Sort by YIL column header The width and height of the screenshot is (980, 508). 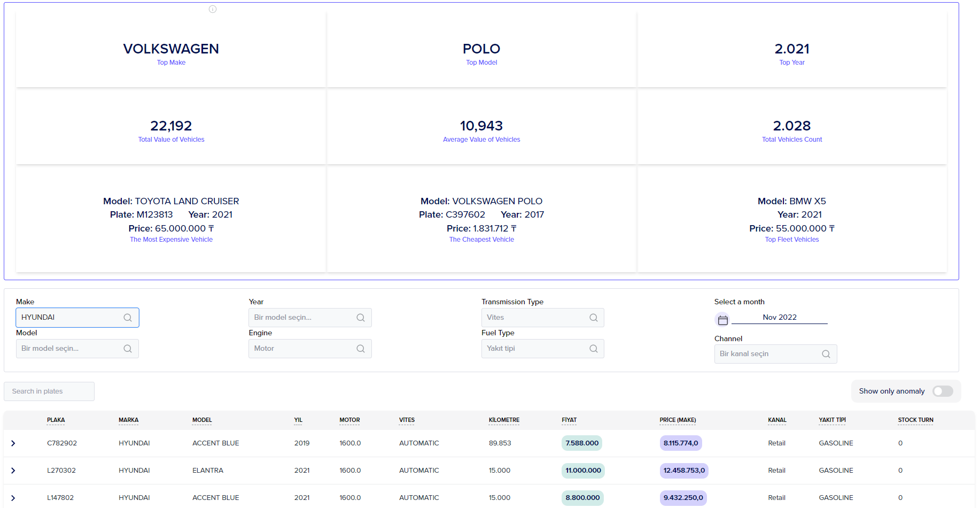(298, 420)
